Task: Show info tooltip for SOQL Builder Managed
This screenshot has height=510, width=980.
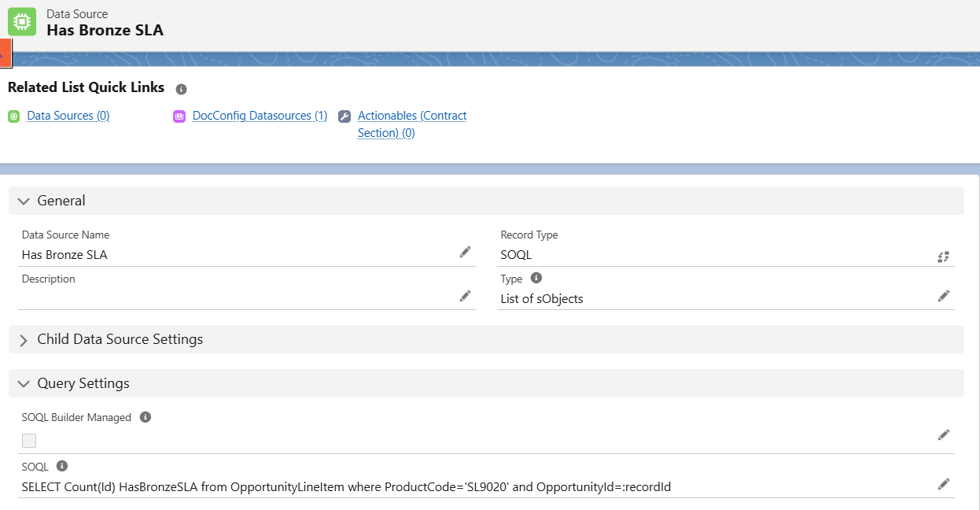Action: tap(145, 417)
